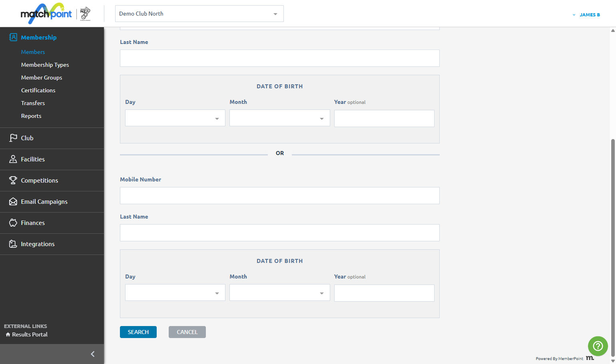Click the scrollbar down arrow

(x=613, y=361)
